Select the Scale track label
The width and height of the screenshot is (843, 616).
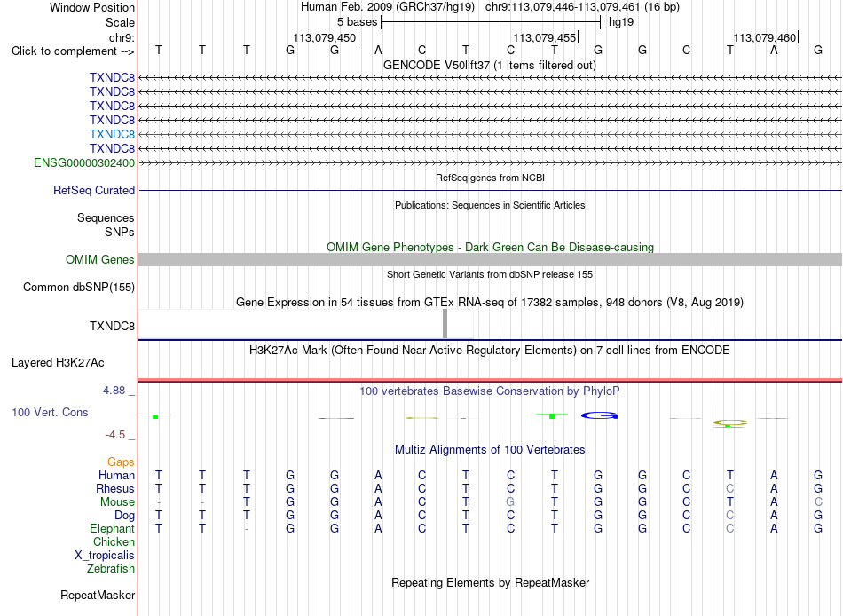coord(120,22)
